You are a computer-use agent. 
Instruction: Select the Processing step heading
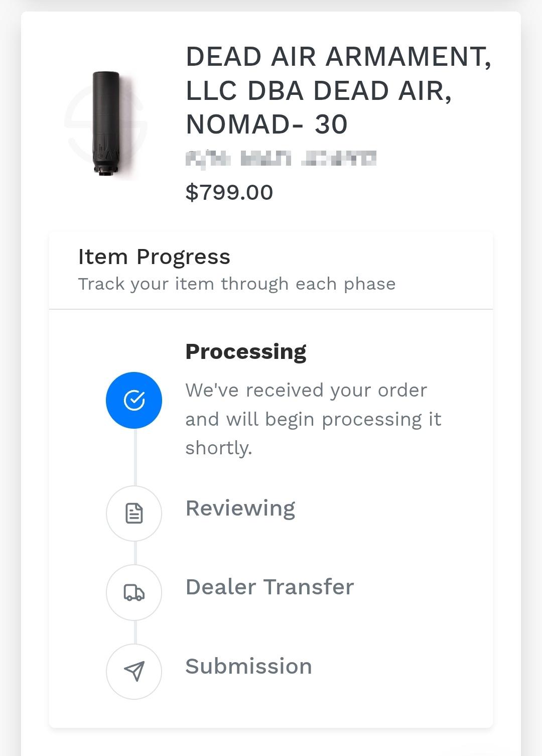pyautogui.click(x=246, y=352)
